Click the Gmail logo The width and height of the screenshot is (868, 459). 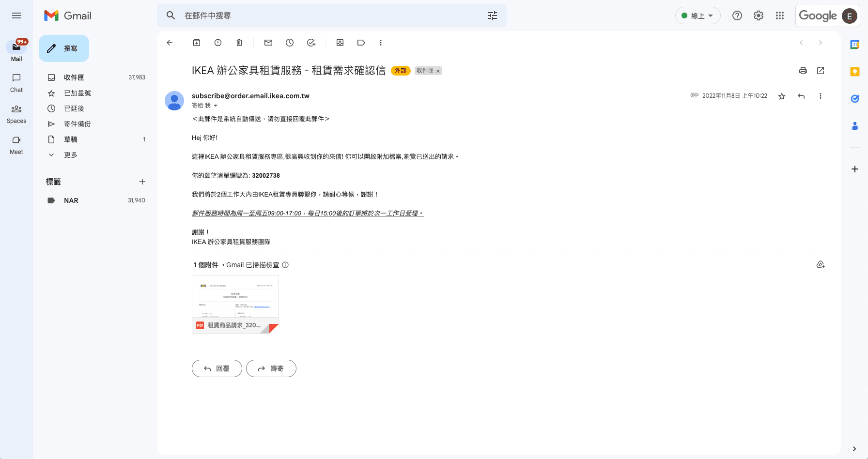click(x=68, y=15)
